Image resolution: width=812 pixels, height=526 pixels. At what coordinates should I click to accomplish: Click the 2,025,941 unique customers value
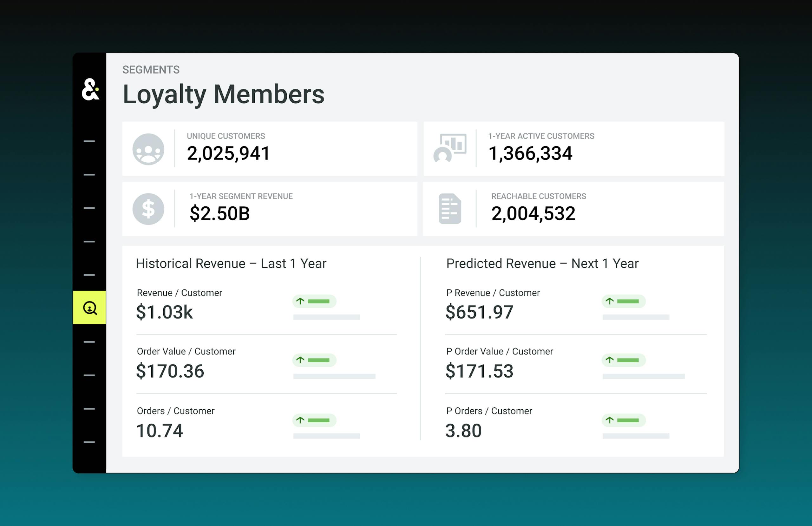(228, 153)
